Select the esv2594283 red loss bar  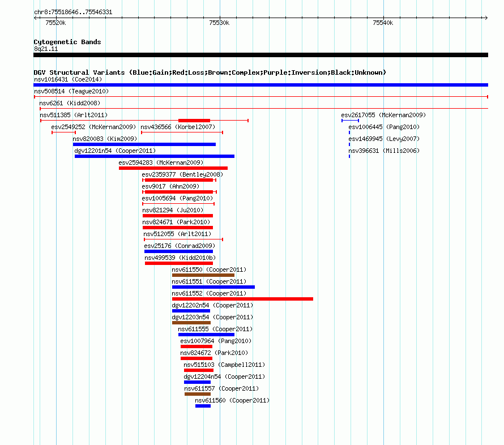(x=173, y=168)
